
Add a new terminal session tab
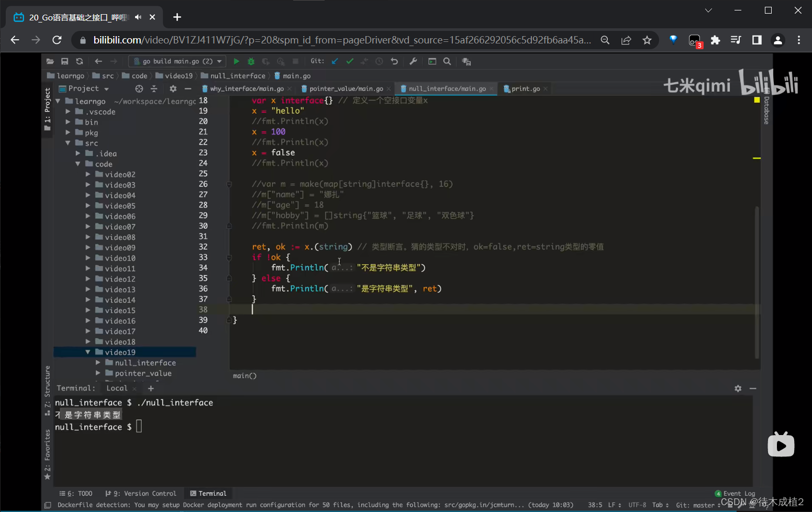pyautogui.click(x=151, y=388)
